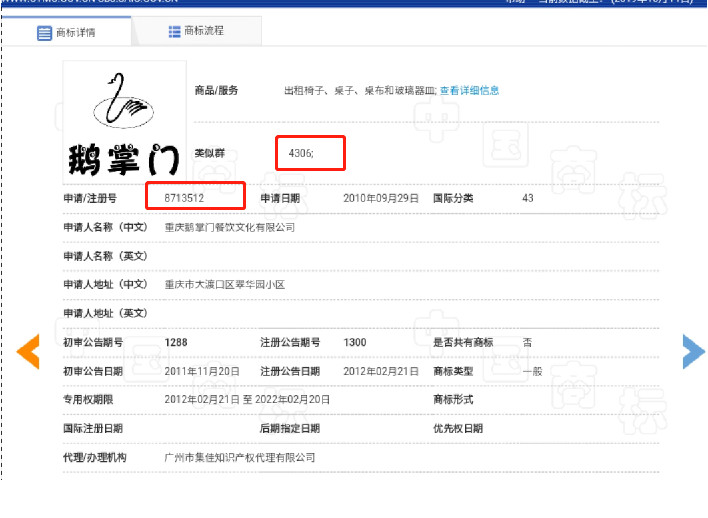Click the 注册公告日期 label
This screenshot has width=708, height=518.
click(290, 371)
